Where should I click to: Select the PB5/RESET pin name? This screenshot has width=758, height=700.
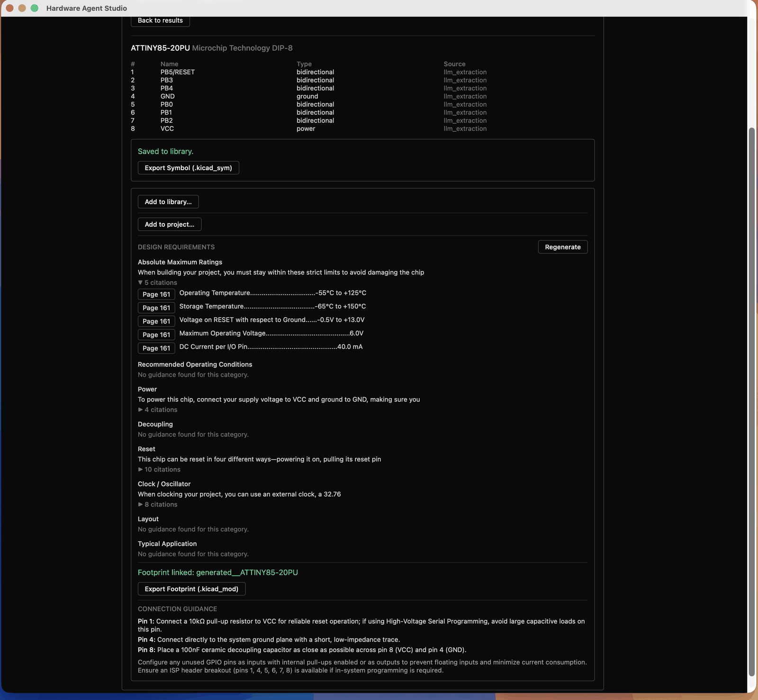pyautogui.click(x=178, y=72)
